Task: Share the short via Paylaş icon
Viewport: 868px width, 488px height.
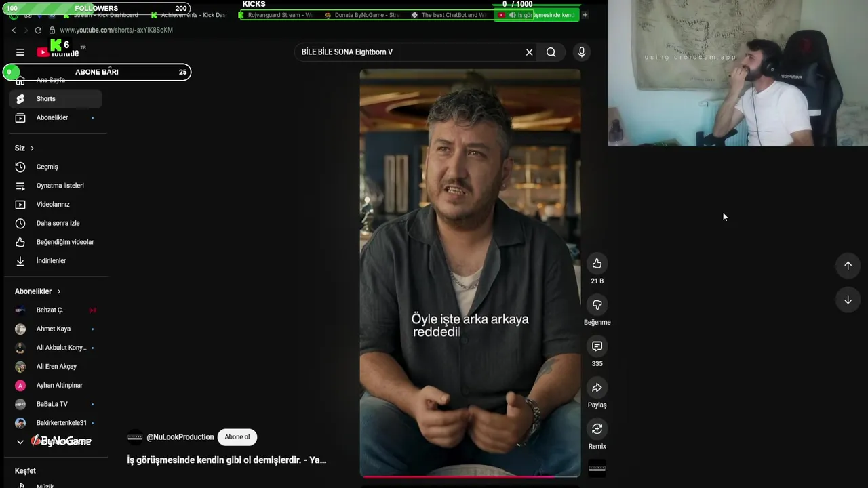Action: click(597, 388)
